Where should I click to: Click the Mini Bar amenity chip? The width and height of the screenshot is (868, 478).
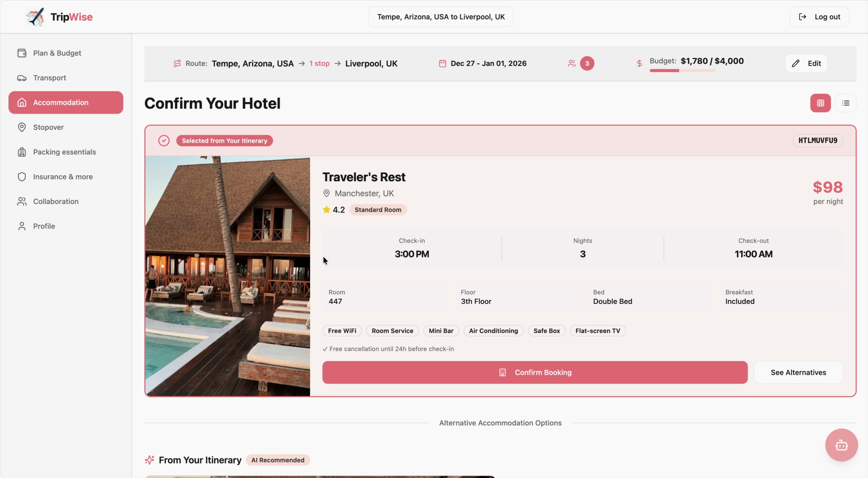coord(441,331)
